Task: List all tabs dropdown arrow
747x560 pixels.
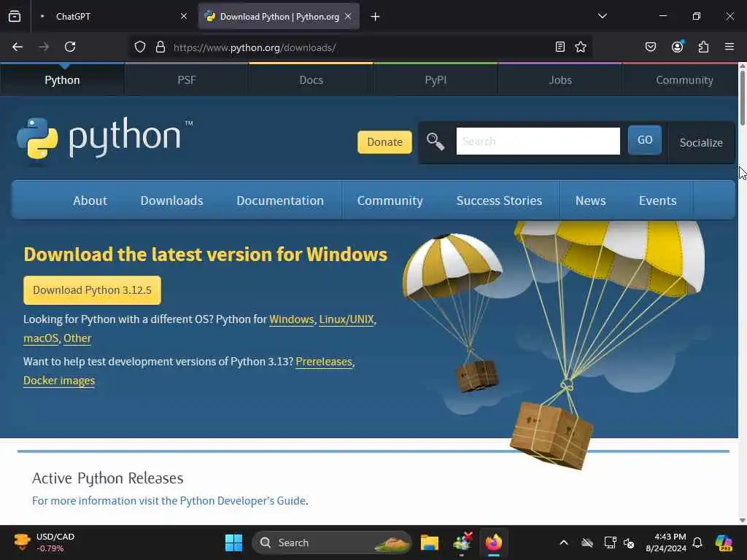Action: [602, 16]
